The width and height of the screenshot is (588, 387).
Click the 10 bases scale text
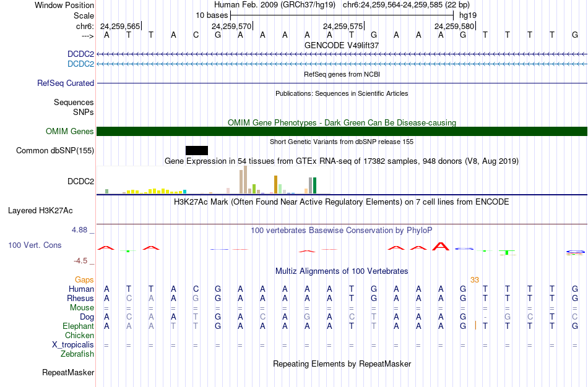[212, 15]
